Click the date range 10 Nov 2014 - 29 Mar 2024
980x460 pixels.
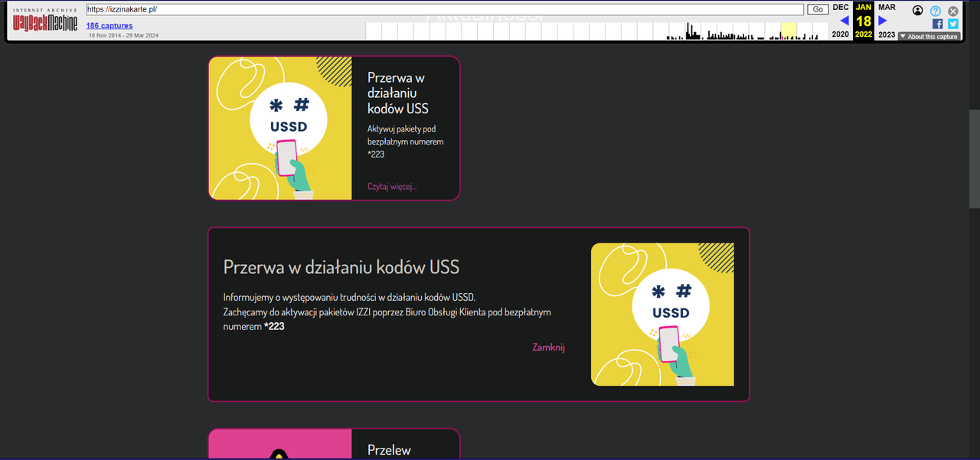(x=123, y=35)
